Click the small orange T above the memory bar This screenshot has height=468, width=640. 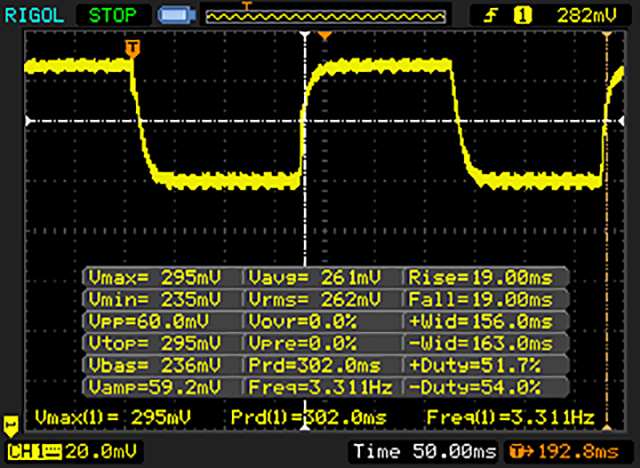point(246,6)
